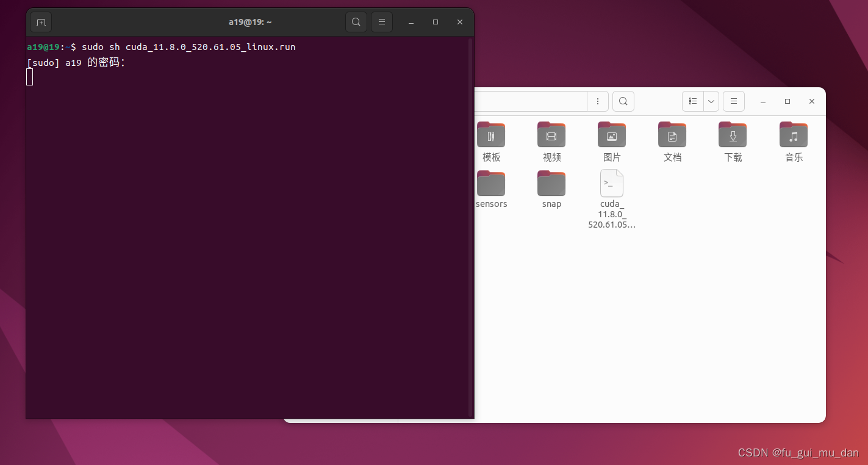The image size is (868, 465).
Task: Switch file manager to list view
Action: pos(693,101)
